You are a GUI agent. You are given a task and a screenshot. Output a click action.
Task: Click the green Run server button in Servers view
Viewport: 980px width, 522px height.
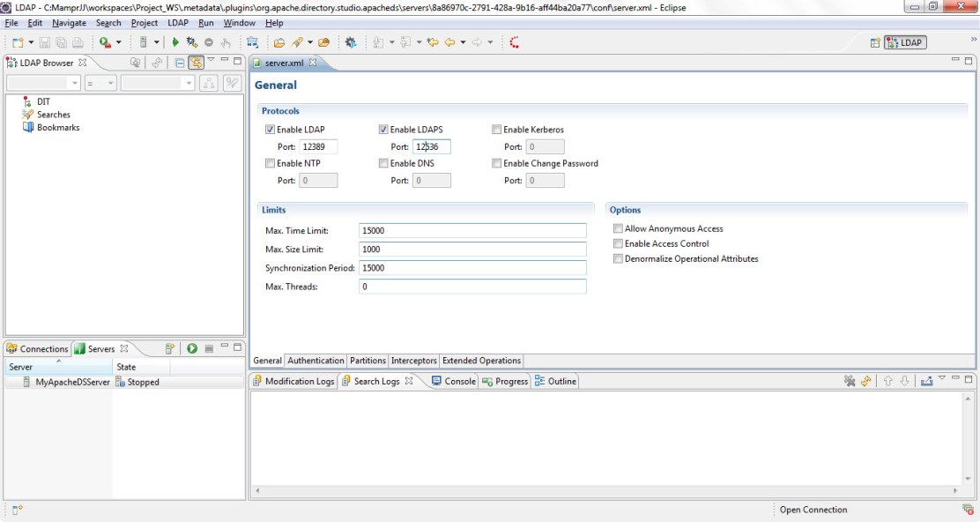click(x=191, y=349)
